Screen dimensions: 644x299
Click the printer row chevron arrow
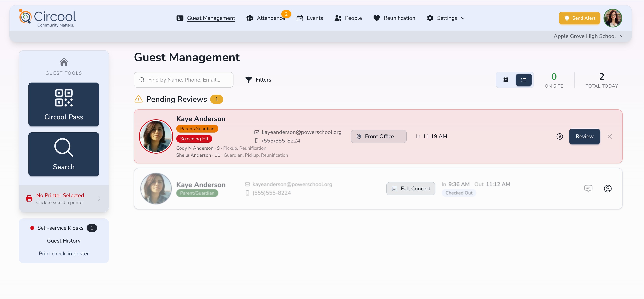coord(99,198)
